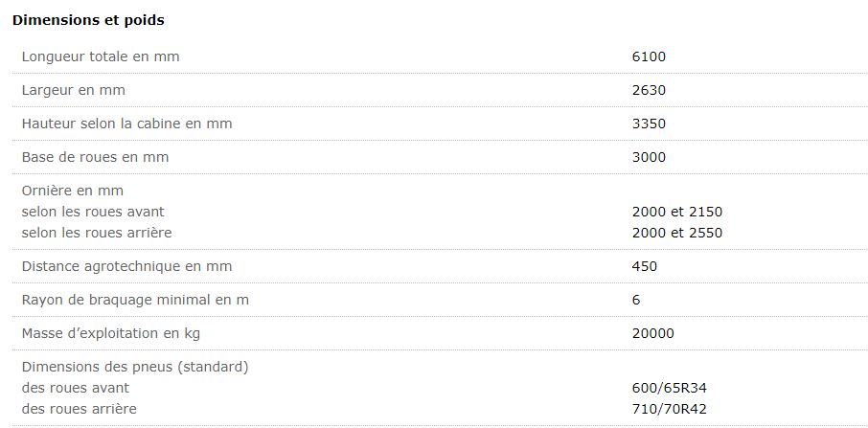Select the 2630 width value

click(649, 90)
